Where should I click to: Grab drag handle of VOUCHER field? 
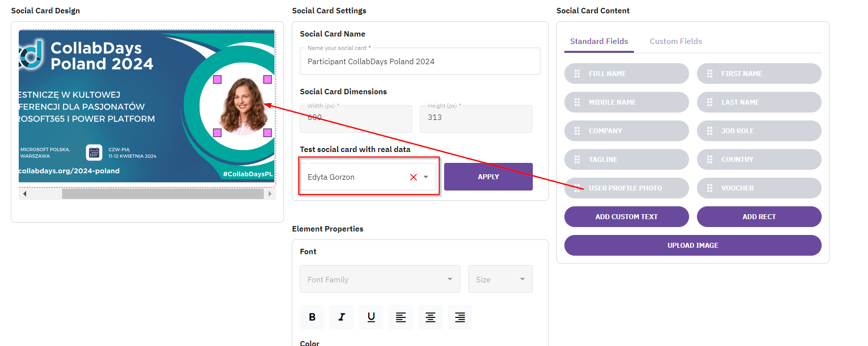point(710,188)
